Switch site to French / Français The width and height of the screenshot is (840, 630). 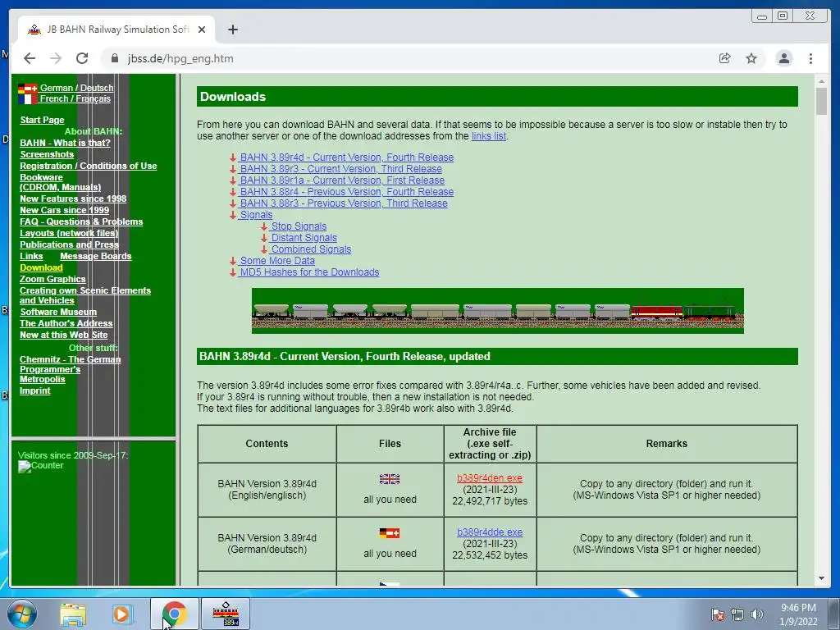pyautogui.click(x=75, y=98)
